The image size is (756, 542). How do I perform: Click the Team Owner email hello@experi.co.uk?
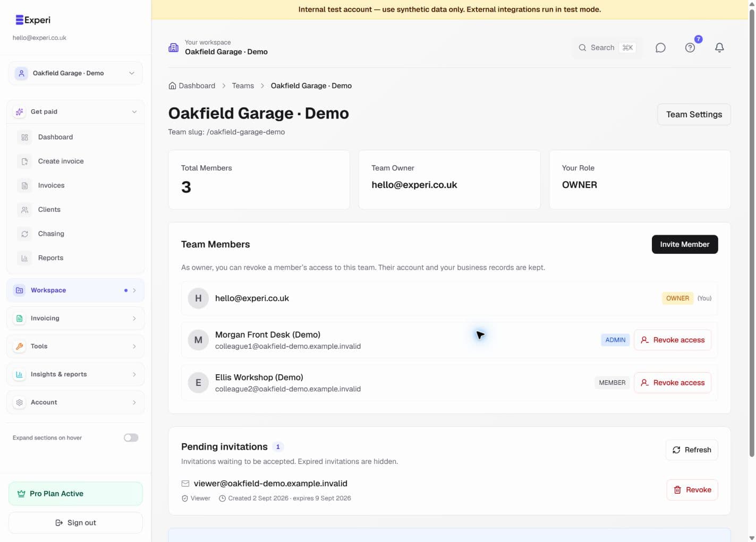pyautogui.click(x=414, y=185)
